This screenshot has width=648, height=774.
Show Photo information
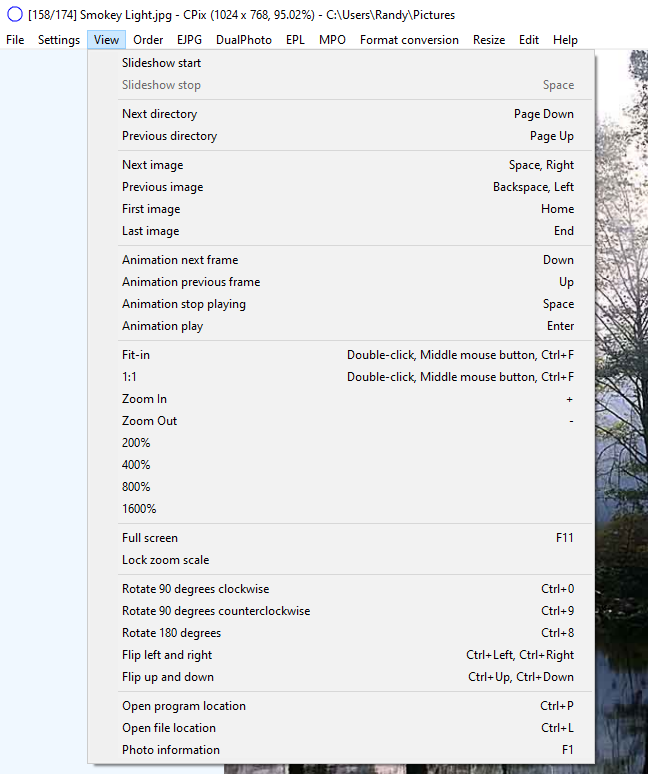[341, 750]
